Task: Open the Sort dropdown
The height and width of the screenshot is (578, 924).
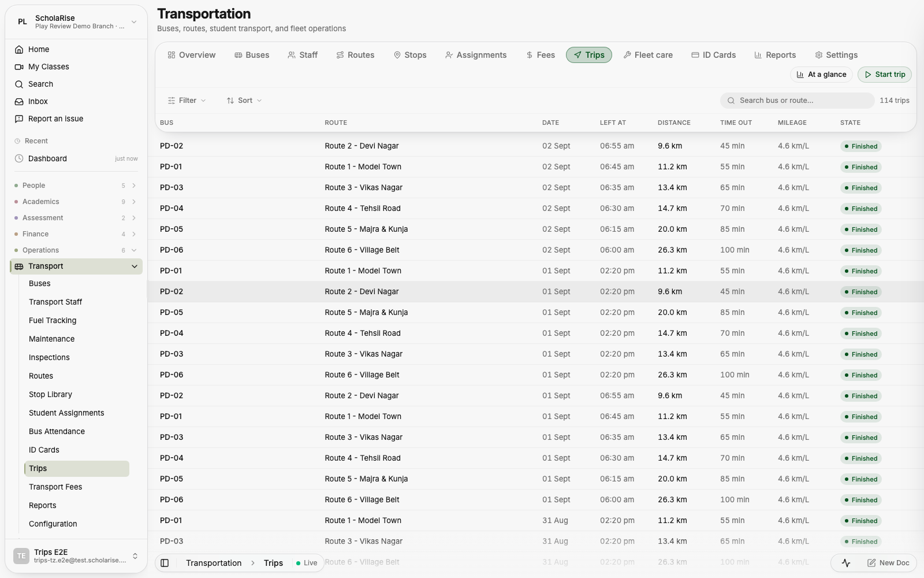Action: coord(244,101)
